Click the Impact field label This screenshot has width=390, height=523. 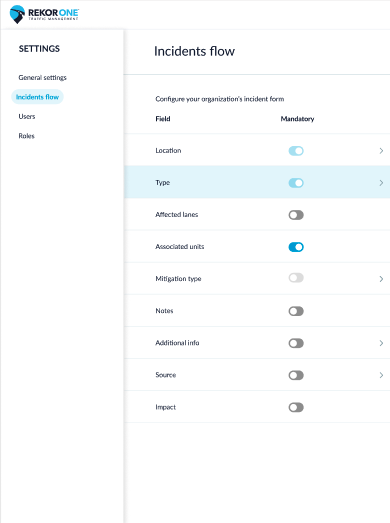point(165,407)
